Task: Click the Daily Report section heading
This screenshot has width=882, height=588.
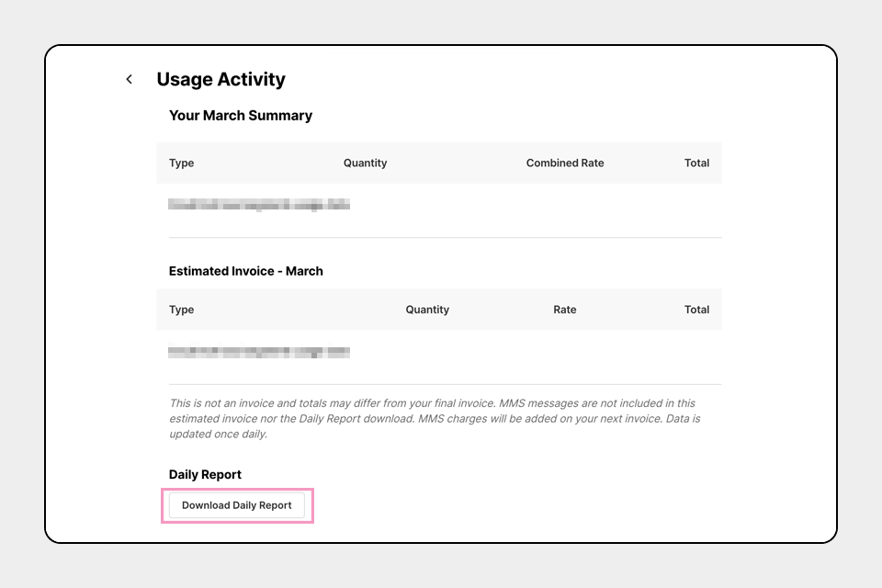Action: [205, 475]
